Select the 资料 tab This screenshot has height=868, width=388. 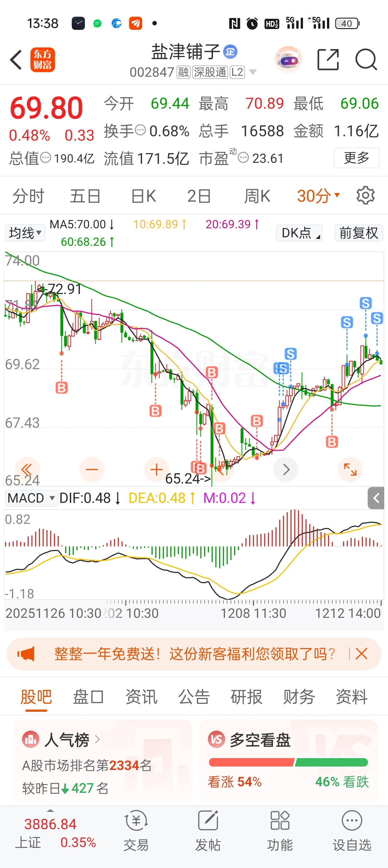352,697
